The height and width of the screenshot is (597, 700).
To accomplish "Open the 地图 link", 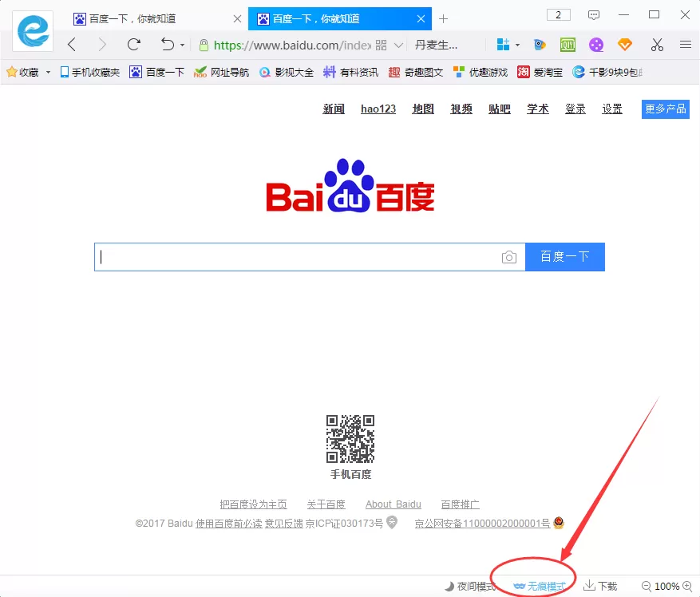I will point(423,109).
